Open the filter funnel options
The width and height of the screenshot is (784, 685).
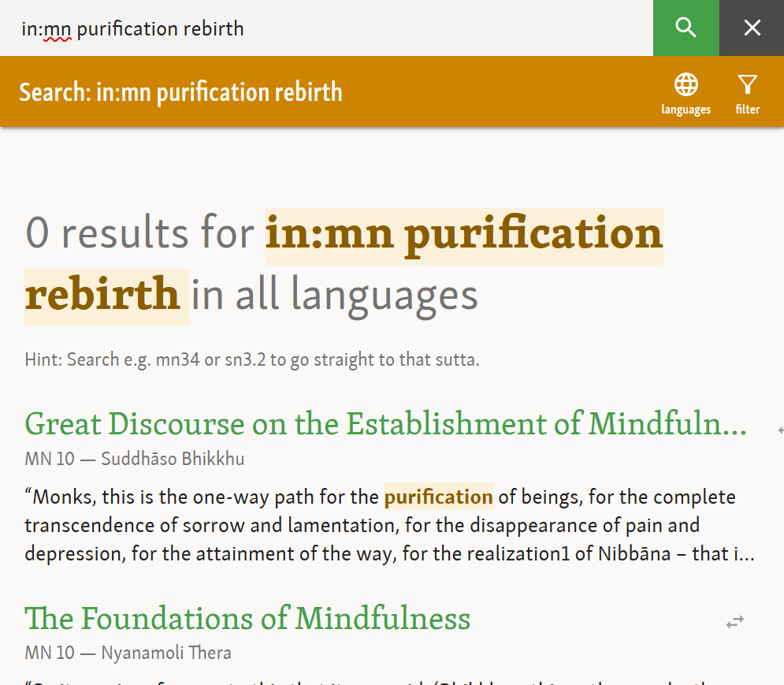click(x=748, y=94)
